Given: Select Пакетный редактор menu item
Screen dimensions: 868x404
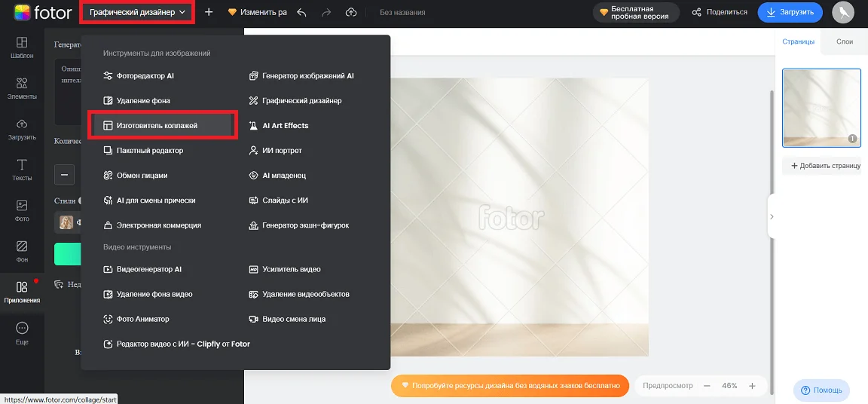Looking at the screenshot, I should tap(143, 151).
